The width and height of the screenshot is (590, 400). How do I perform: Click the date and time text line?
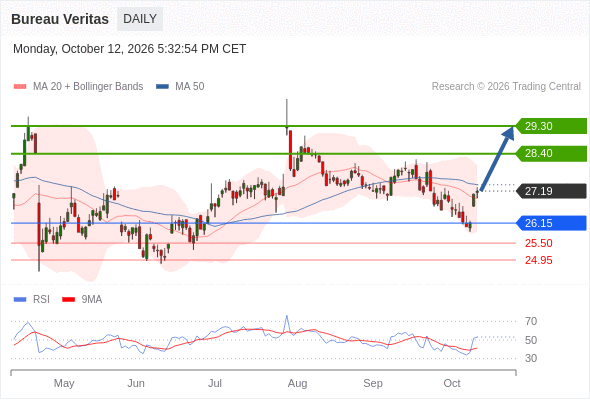click(129, 49)
